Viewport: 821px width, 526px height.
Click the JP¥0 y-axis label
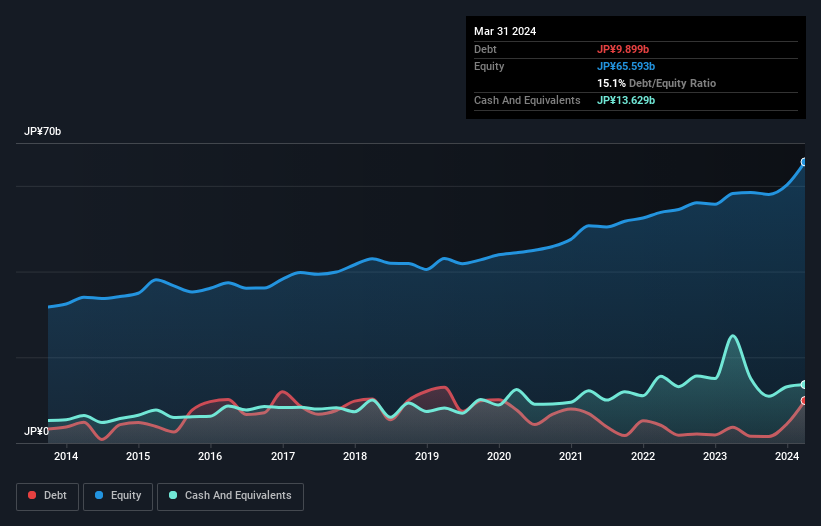point(36,432)
